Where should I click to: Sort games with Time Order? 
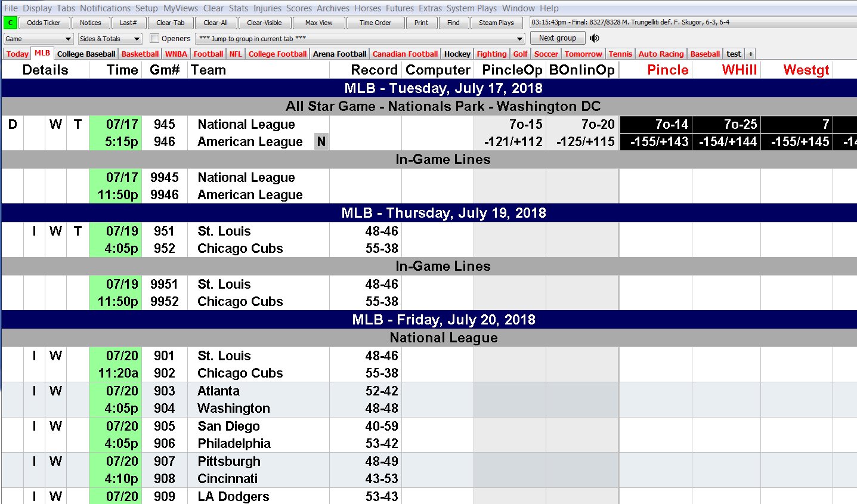coord(375,22)
